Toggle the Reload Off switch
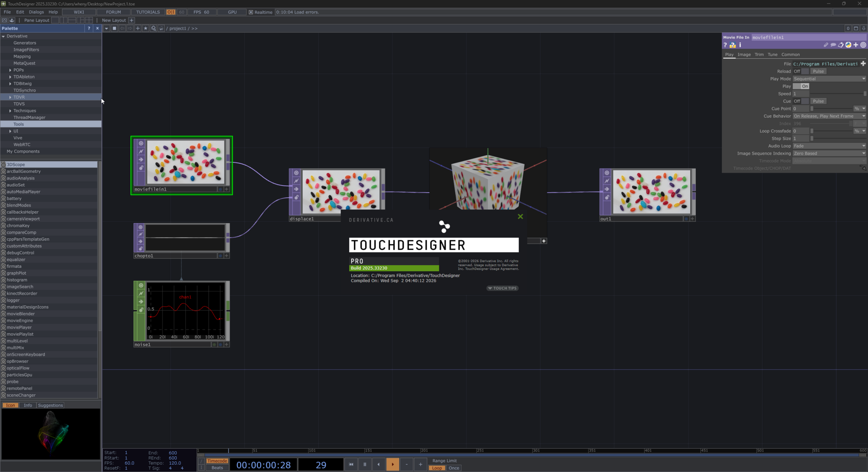 (x=801, y=71)
